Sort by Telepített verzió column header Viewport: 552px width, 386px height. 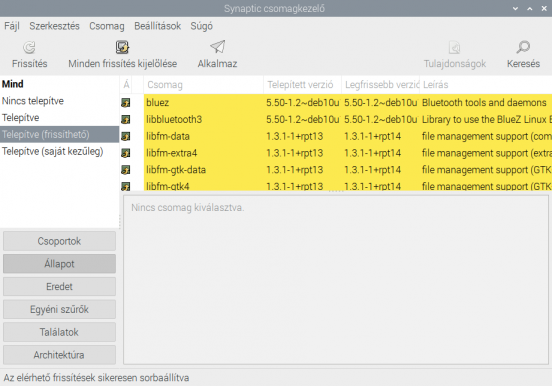[302, 85]
